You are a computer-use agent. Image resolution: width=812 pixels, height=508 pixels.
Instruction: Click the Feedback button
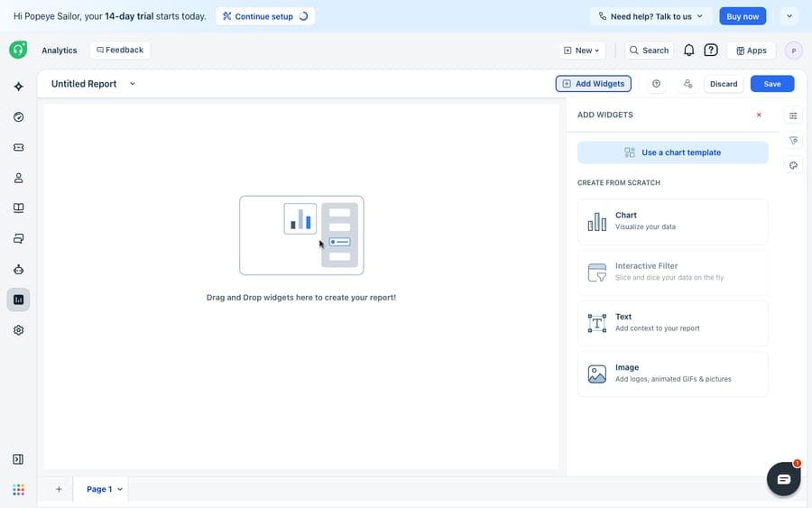point(120,51)
